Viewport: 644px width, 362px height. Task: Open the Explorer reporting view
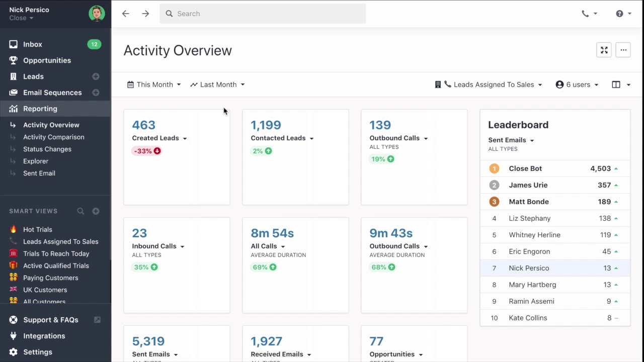point(36,161)
